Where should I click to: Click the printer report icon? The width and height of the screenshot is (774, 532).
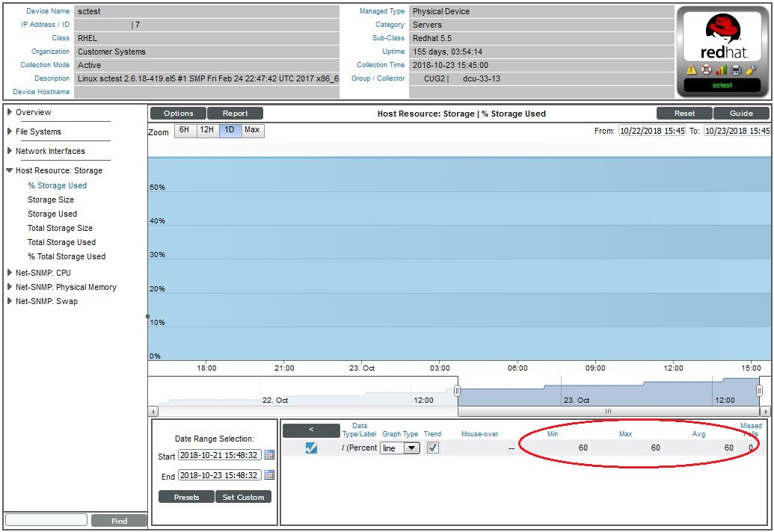(x=736, y=69)
